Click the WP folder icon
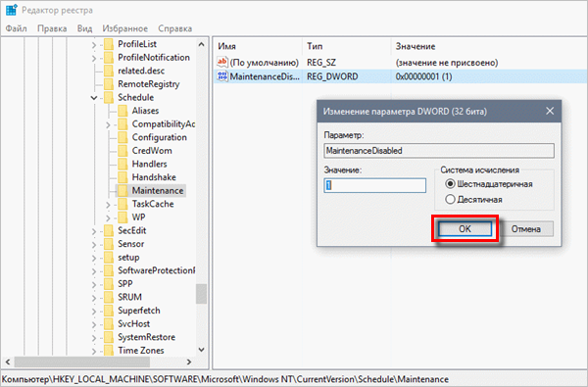 122,218
